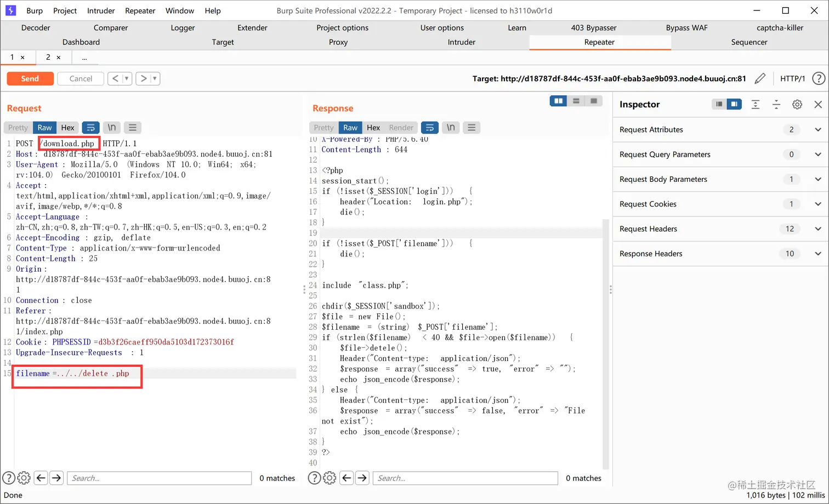Toggle request message wrap icon
The width and height of the screenshot is (829, 504).
click(x=90, y=128)
